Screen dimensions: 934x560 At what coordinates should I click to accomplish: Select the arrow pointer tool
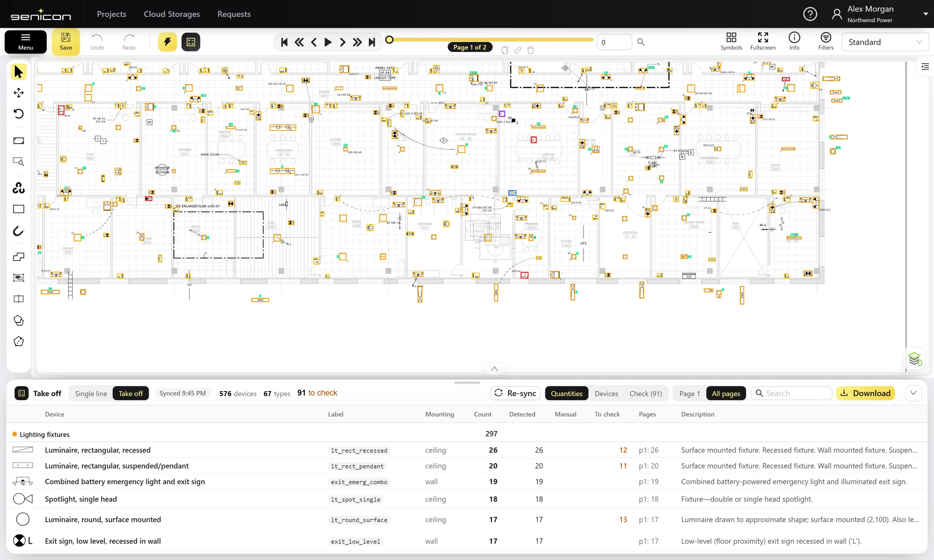click(x=18, y=72)
